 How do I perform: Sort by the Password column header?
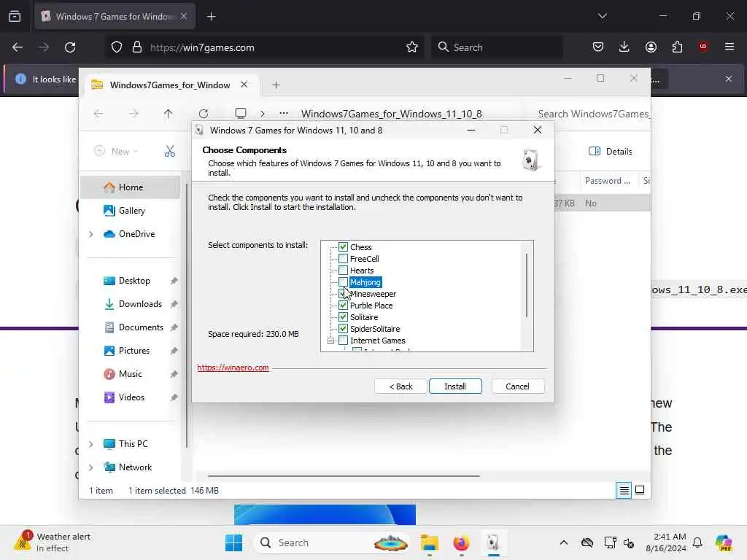coord(608,181)
